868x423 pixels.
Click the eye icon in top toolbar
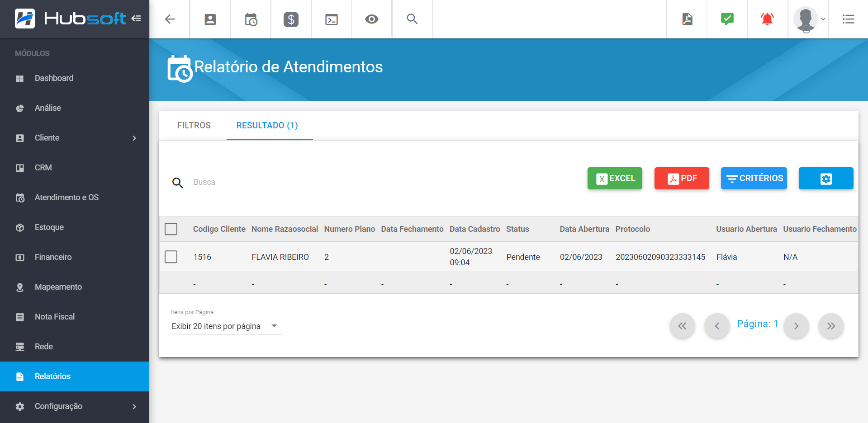(x=372, y=19)
